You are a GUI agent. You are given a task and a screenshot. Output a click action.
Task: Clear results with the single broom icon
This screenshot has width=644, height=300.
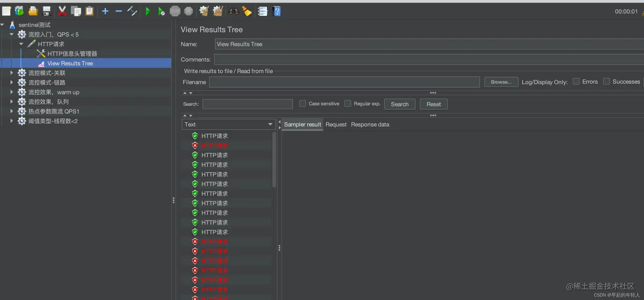click(x=204, y=11)
